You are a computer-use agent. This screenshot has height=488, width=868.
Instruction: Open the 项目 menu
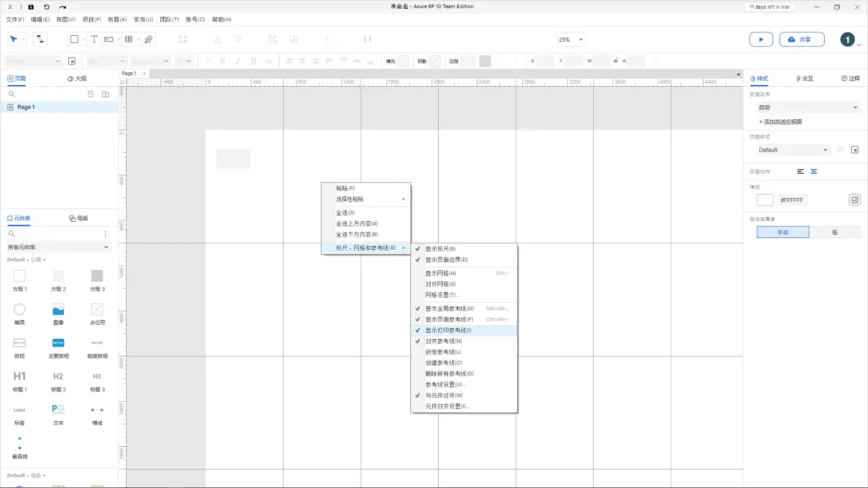[91, 19]
